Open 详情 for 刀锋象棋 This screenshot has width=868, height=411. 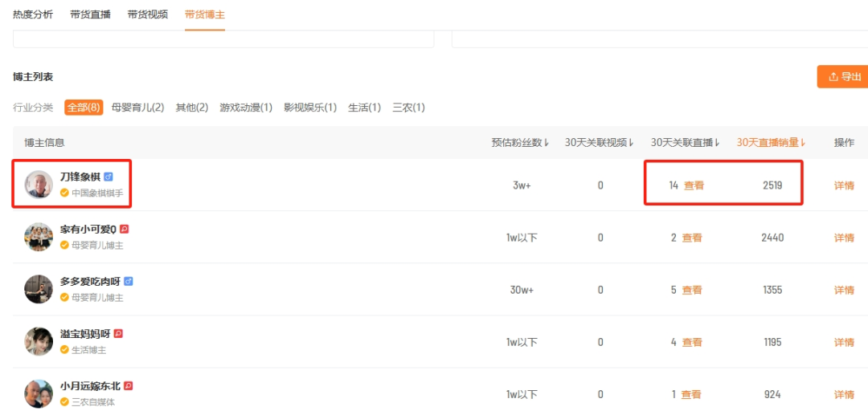click(x=844, y=185)
